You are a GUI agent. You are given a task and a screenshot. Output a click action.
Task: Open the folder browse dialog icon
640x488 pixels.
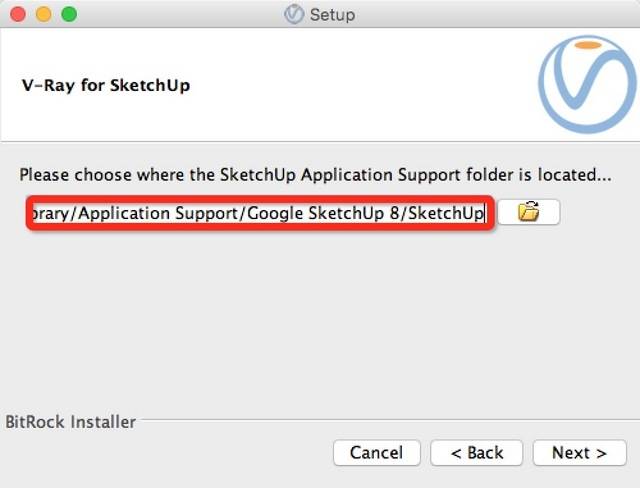tap(529, 212)
